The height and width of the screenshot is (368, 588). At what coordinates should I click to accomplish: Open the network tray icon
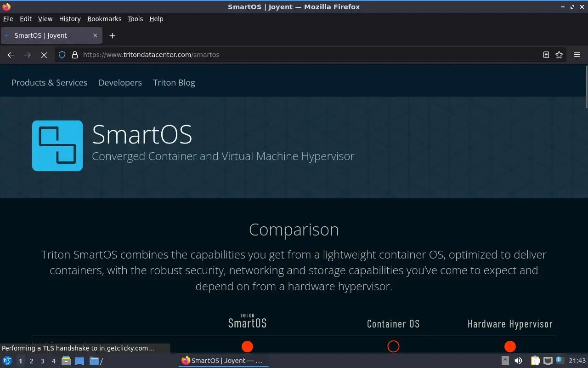pos(548,361)
